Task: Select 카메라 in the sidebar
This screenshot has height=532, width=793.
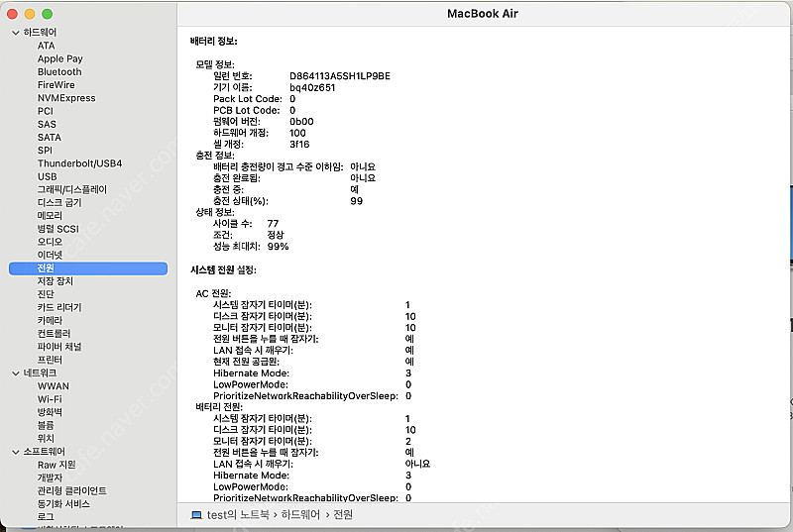Action: 50,321
